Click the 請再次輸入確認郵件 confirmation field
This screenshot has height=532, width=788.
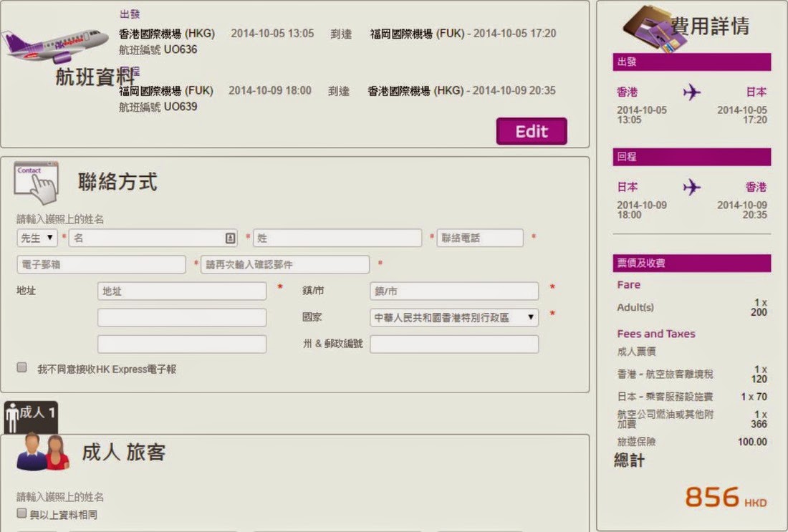285,264
